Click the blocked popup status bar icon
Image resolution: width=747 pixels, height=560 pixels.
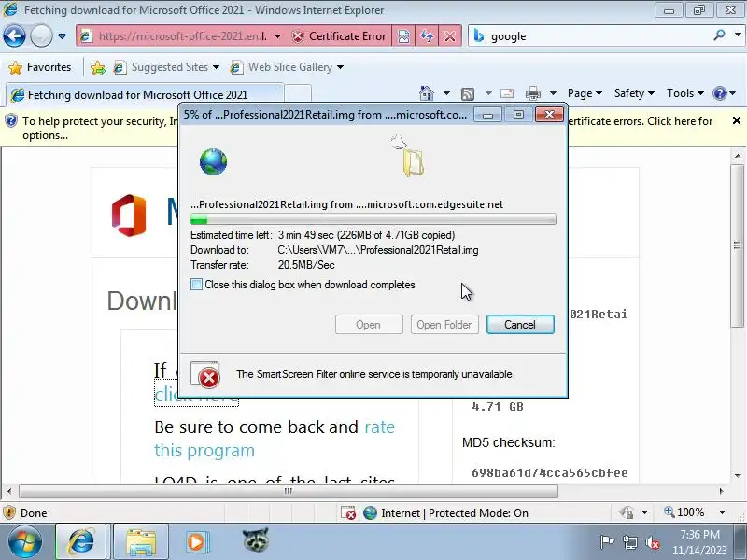pos(348,512)
